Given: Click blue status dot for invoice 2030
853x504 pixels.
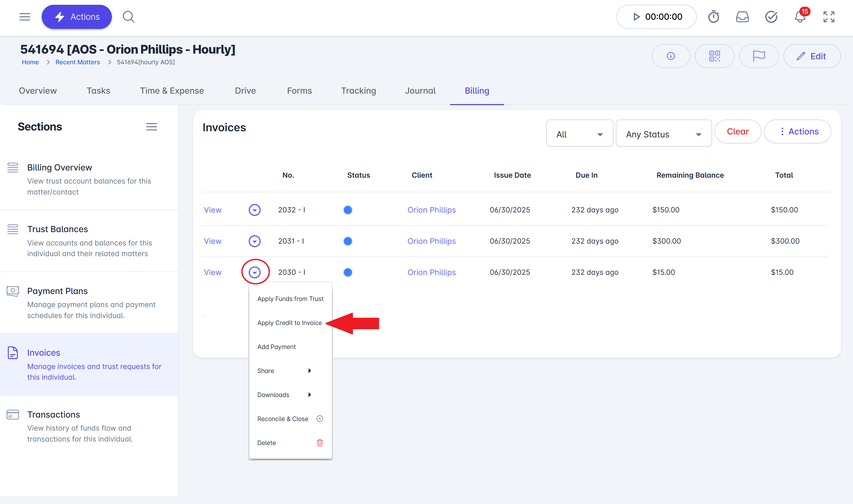Looking at the screenshot, I should click(x=348, y=272).
